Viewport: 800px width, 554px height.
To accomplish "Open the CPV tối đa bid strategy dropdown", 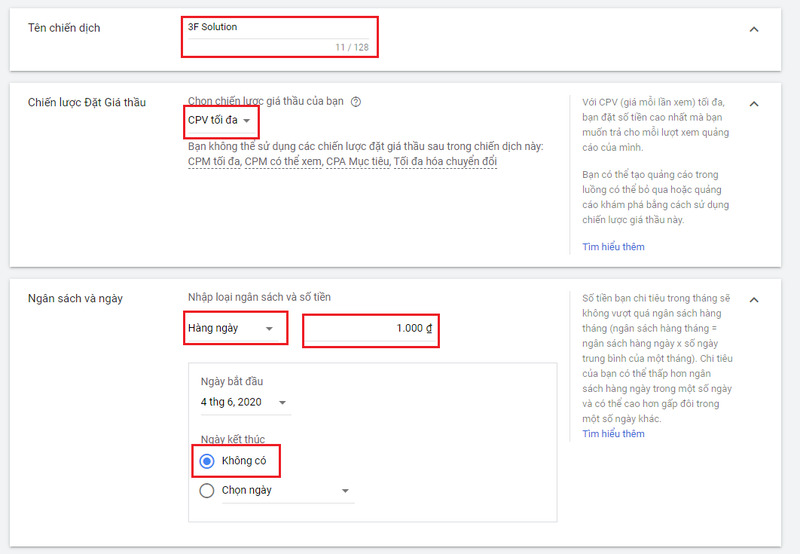I will (x=220, y=121).
